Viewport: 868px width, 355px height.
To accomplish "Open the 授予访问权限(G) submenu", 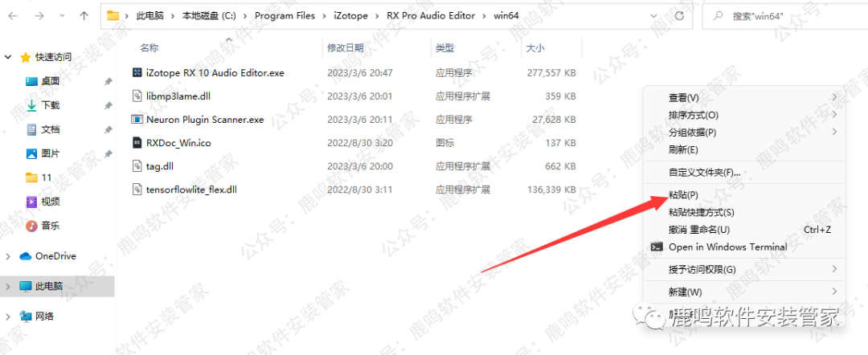I will click(x=743, y=269).
